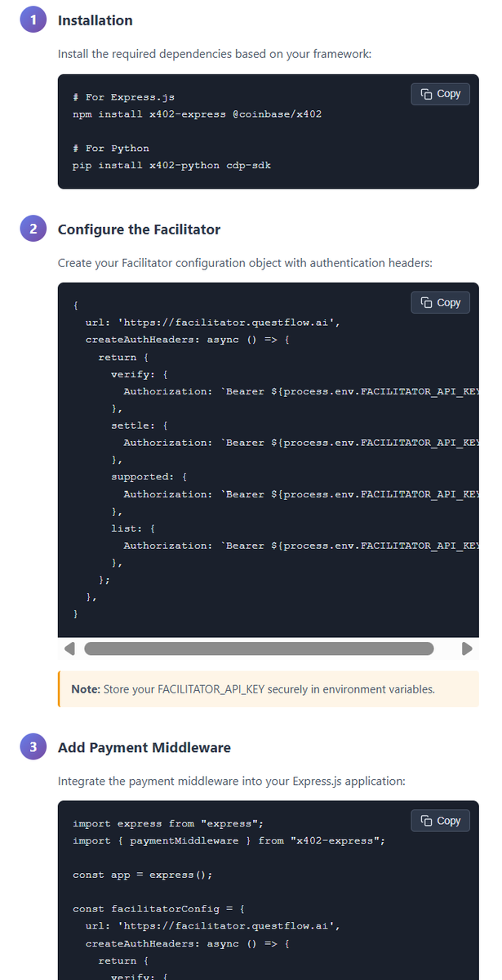Click the "verify: {" line in step 2 code

tap(140, 374)
